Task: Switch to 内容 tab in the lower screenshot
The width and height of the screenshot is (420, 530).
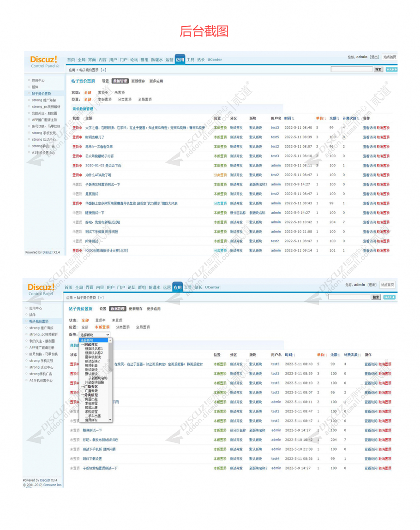Action: 100,288
